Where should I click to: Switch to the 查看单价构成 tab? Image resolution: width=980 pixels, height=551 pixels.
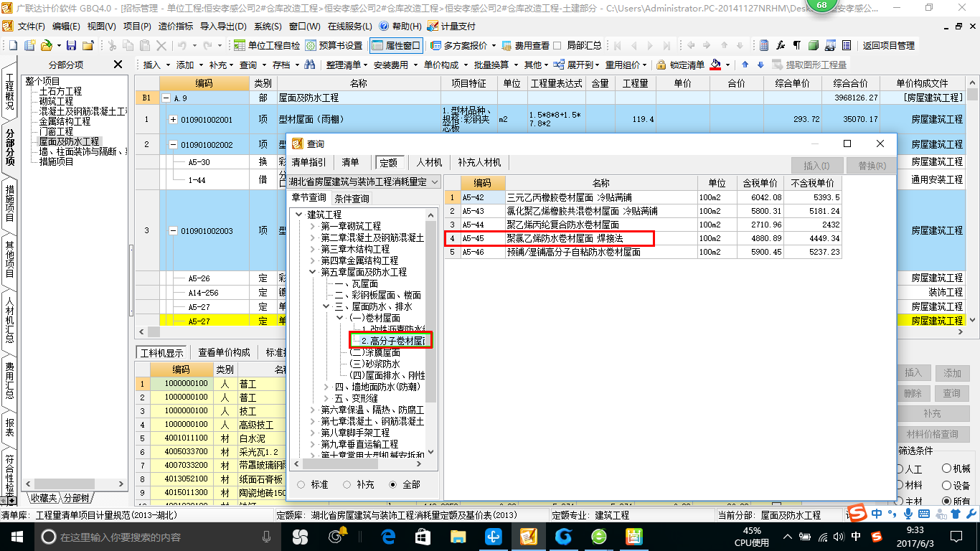[224, 352]
